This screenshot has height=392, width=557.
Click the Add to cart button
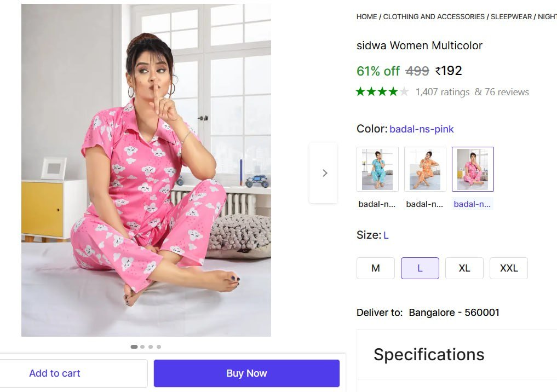[x=55, y=373]
